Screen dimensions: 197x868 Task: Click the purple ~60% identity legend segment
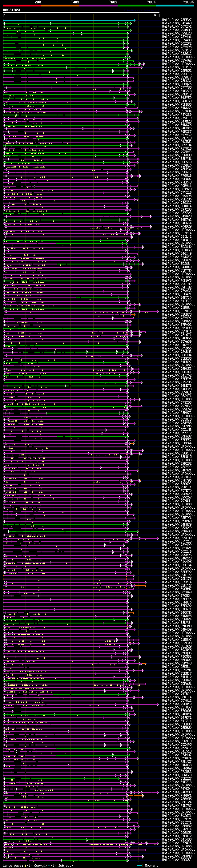point(99,6)
